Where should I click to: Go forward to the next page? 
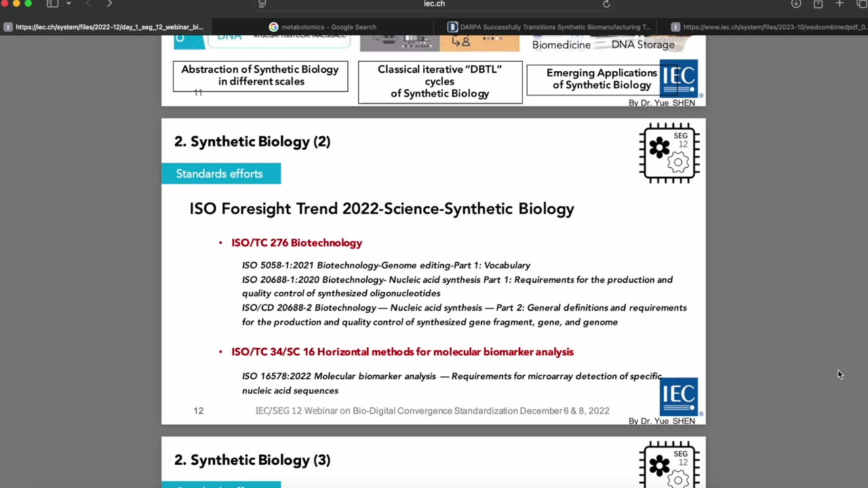(x=110, y=4)
